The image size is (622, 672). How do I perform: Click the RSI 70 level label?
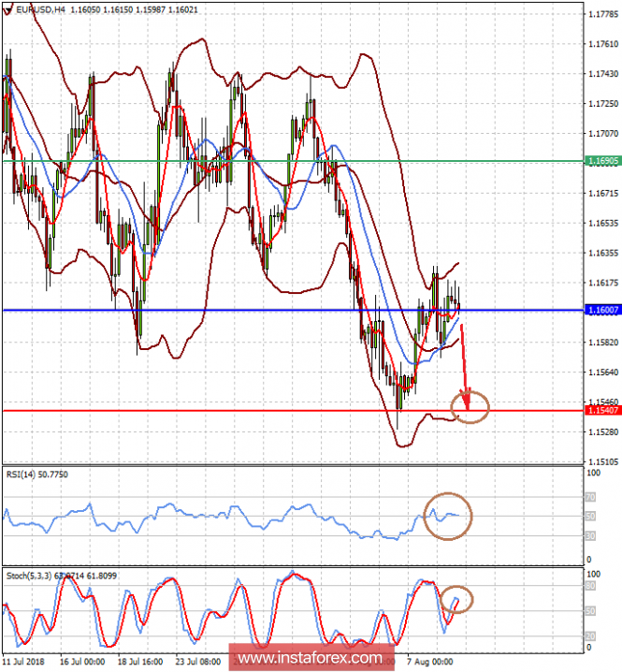590,498
